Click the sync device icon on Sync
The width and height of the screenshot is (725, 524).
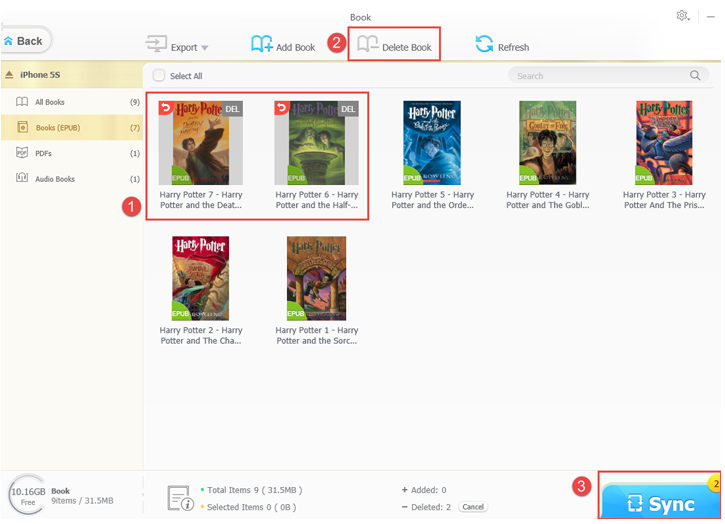634,503
